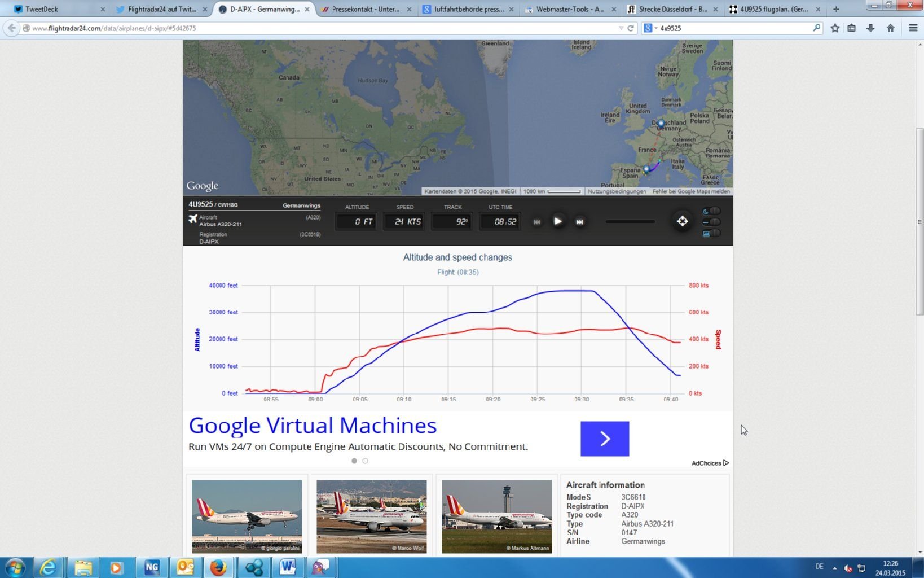Image resolution: width=924 pixels, height=578 pixels.
Task: Switch to the Flightradar24 auf Twitter tab
Action: click(162, 9)
